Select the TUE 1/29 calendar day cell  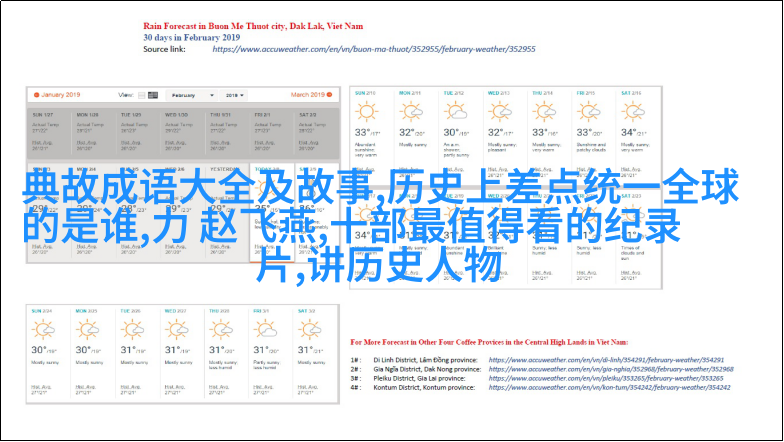[x=138, y=134]
